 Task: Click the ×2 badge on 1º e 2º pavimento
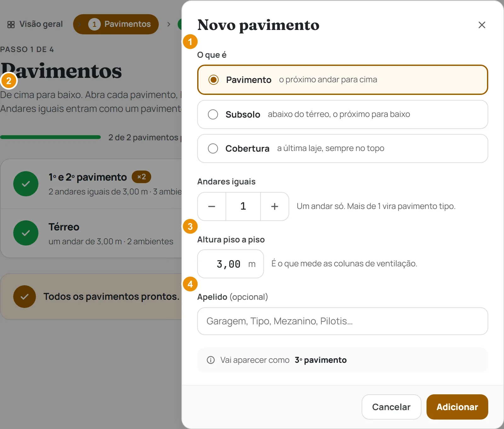point(141,177)
